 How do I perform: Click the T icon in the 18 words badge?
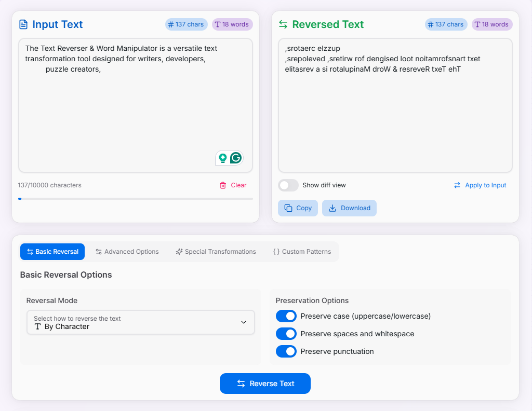pos(219,24)
